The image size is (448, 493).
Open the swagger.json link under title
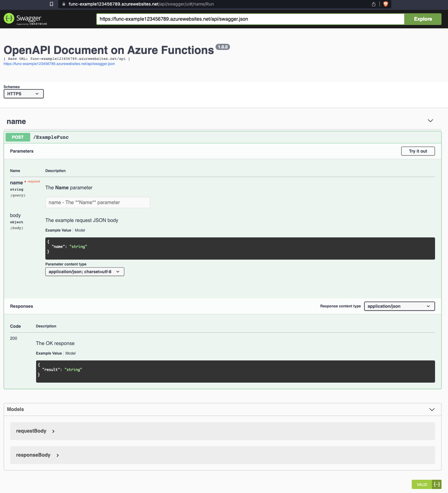(59, 64)
